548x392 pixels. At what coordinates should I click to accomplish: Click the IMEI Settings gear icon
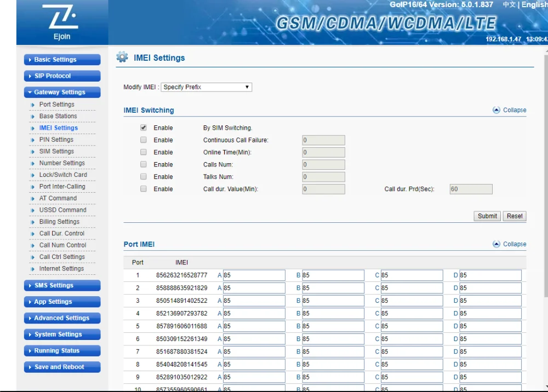122,57
